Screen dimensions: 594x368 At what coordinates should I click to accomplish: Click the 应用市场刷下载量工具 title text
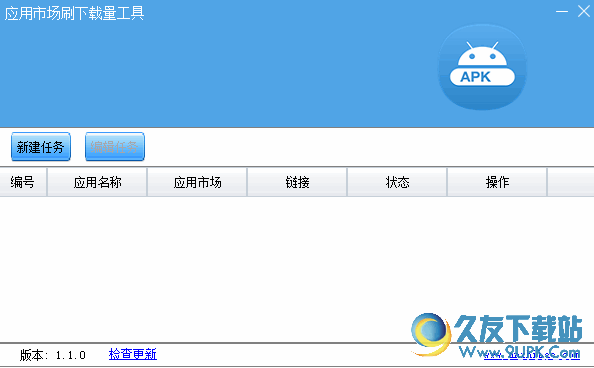point(74,13)
